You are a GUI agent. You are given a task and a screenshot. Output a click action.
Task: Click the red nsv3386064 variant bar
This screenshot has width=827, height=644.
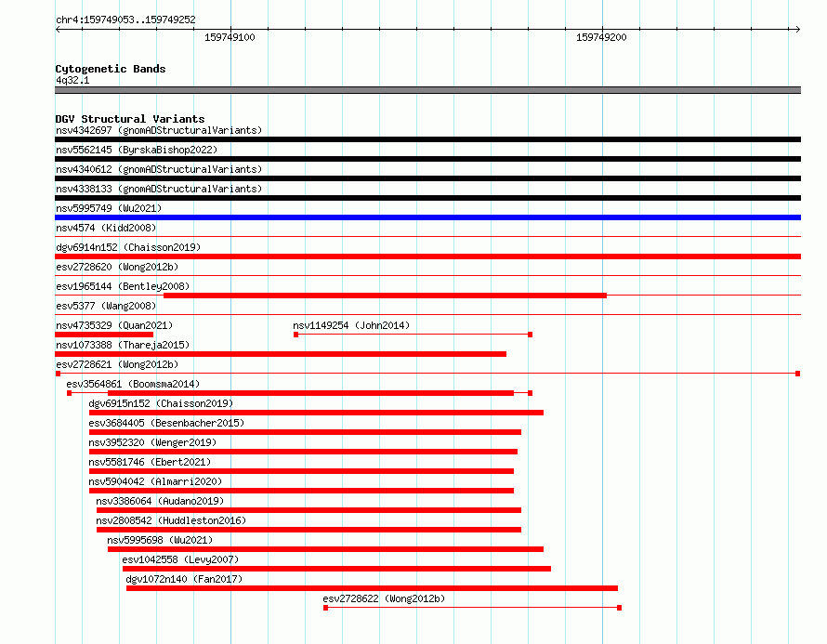click(308, 510)
